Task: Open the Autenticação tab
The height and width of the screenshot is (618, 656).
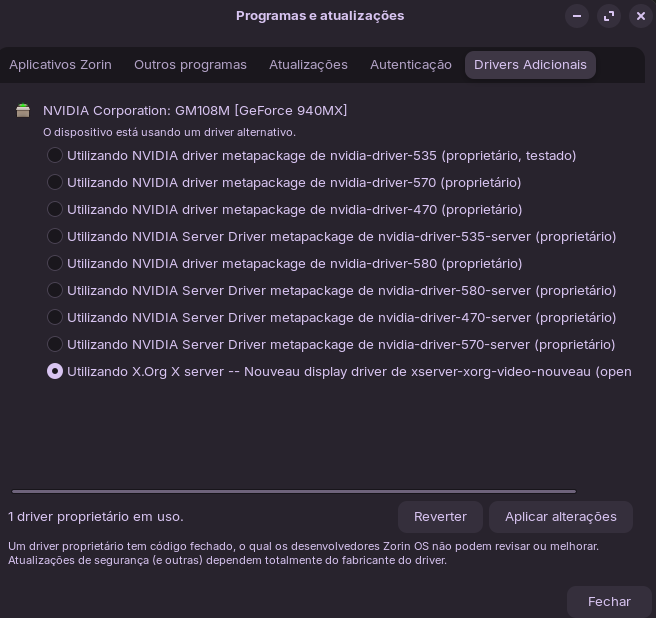Action: coord(411,65)
